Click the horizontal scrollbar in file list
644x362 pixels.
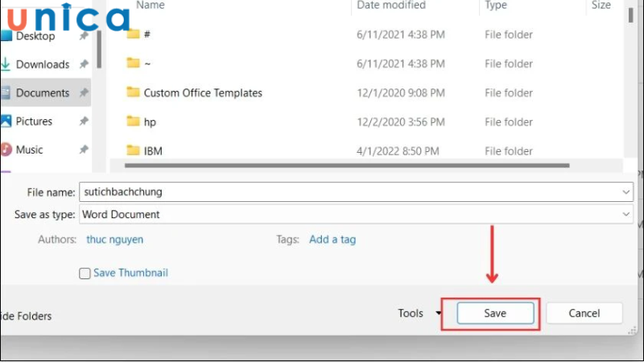346,165
